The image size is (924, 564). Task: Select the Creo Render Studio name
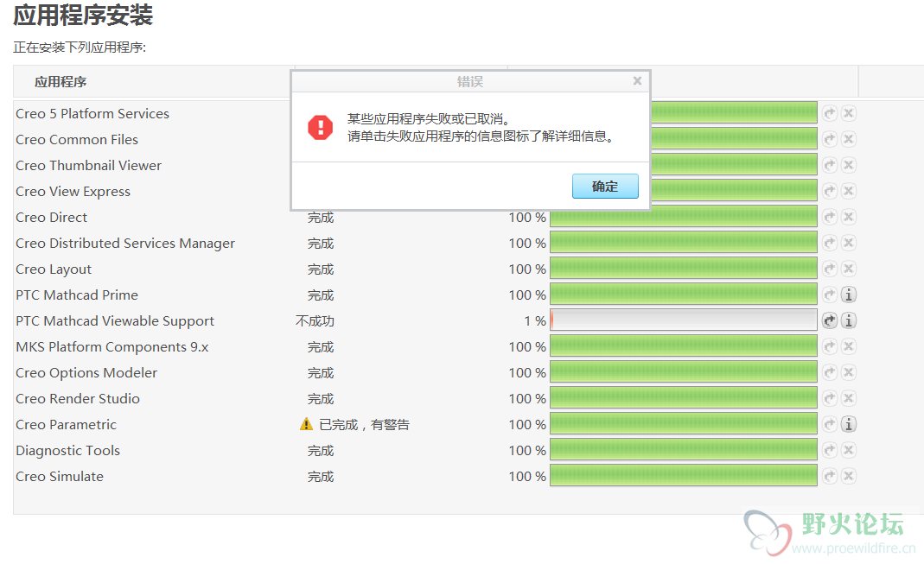coord(78,398)
